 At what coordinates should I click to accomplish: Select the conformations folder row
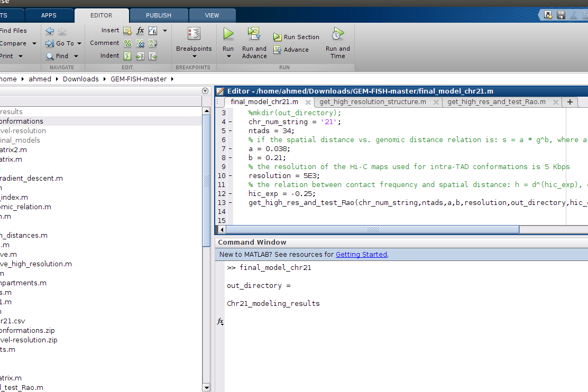coord(101,121)
